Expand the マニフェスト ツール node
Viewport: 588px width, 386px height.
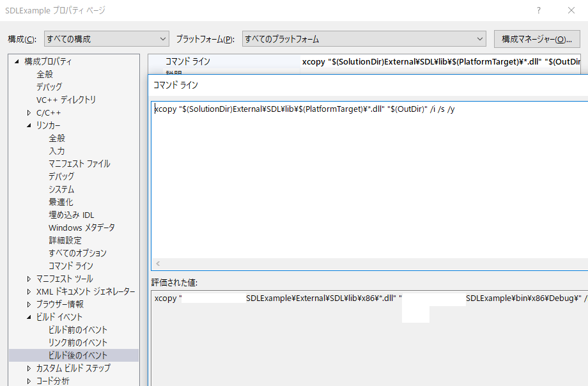click(x=29, y=279)
